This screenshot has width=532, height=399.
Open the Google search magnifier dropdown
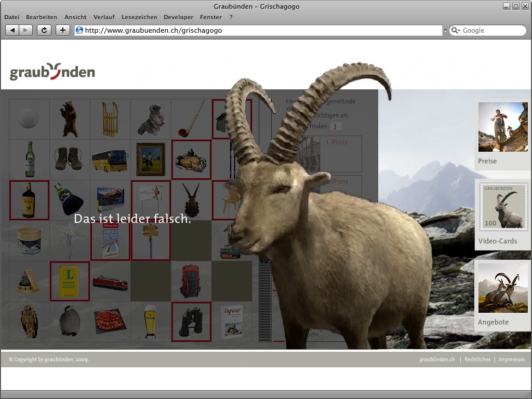tap(456, 31)
